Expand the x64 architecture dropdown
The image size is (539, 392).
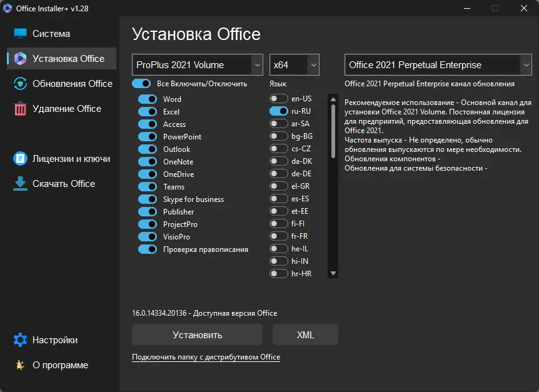(x=295, y=65)
